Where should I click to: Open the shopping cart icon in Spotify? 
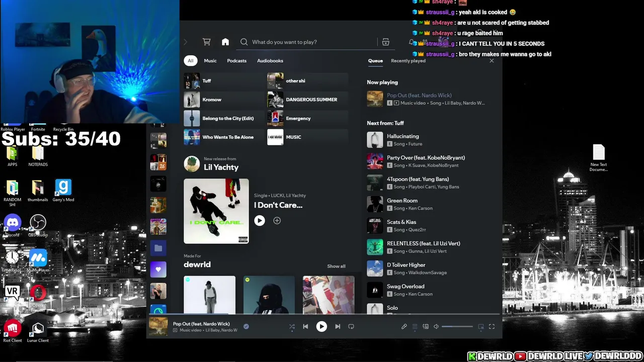(206, 42)
